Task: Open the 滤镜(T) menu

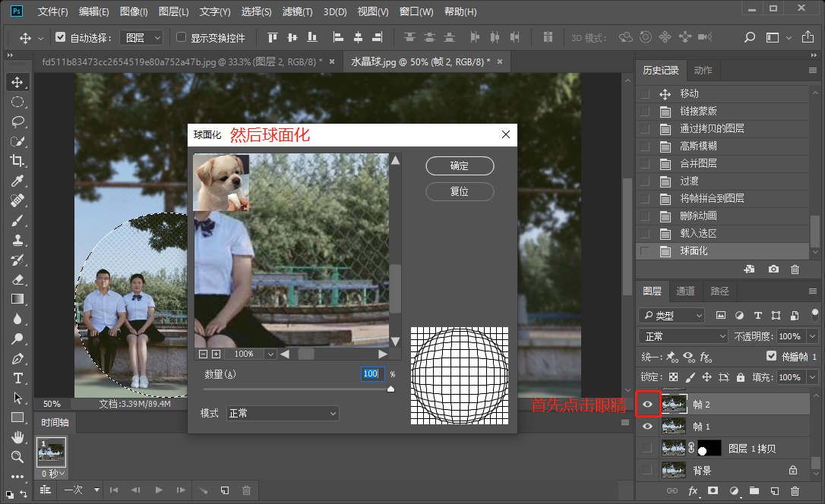Action: pos(297,12)
